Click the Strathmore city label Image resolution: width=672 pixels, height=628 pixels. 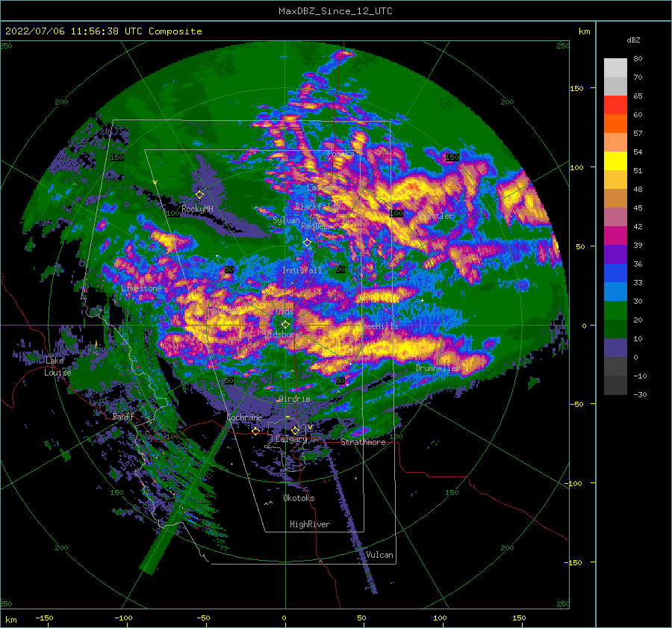click(x=363, y=442)
